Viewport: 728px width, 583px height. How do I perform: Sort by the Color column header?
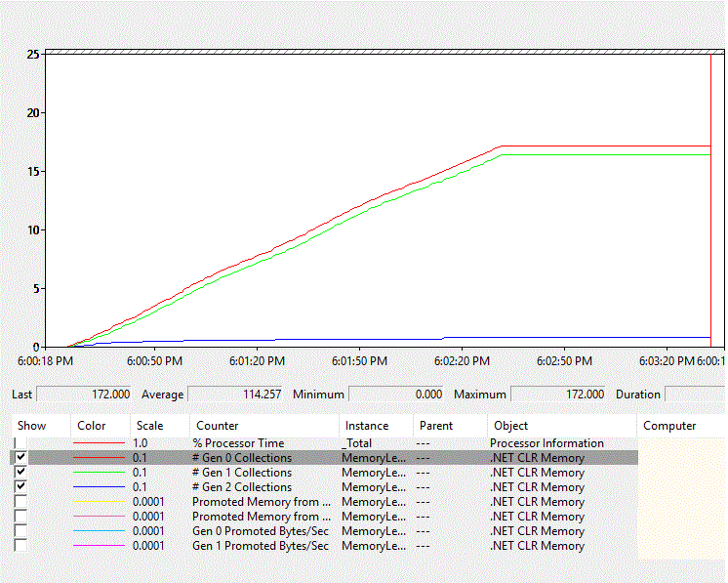tap(100, 426)
